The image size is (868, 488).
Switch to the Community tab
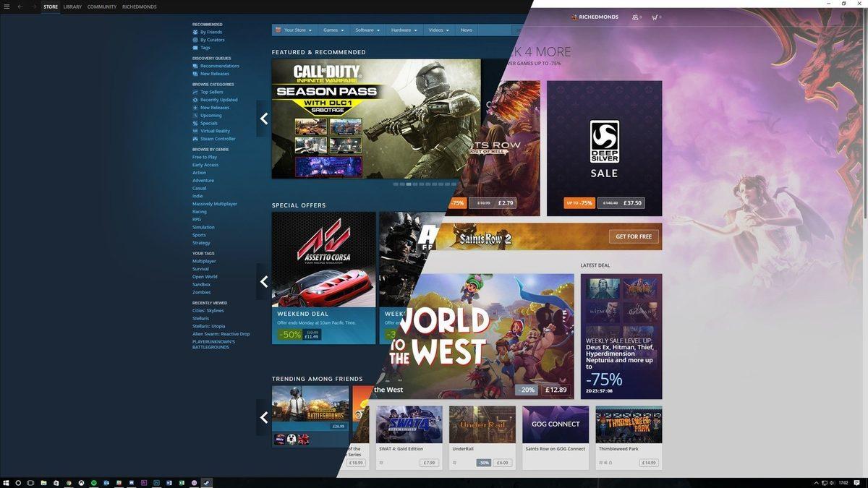pyautogui.click(x=102, y=7)
